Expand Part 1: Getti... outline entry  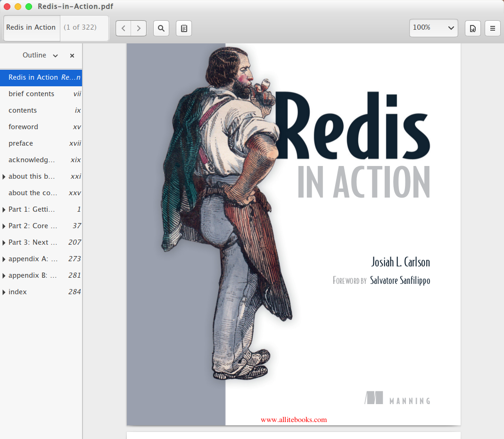[4, 210]
